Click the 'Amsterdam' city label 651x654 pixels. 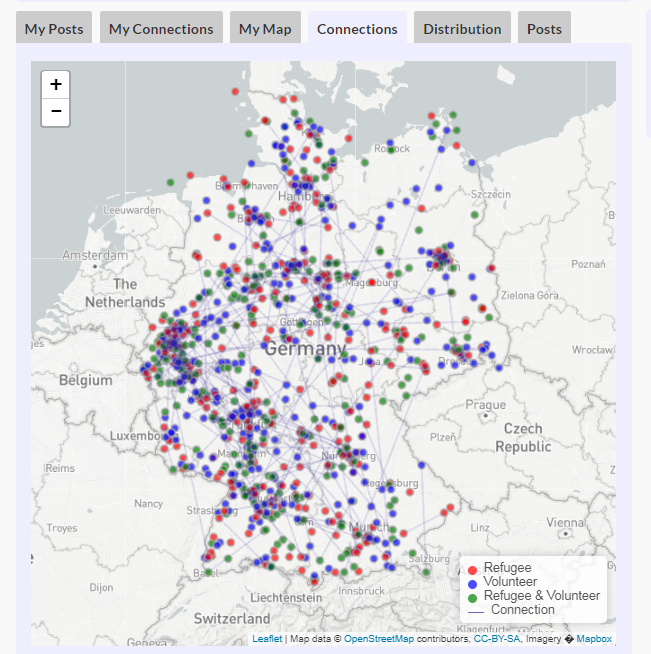pyautogui.click(x=95, y=255)
